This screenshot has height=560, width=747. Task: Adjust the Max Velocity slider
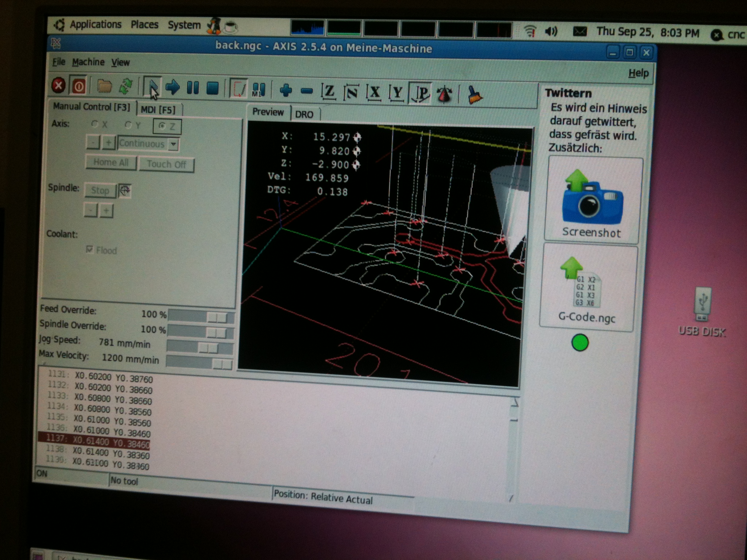coord(199,363)
